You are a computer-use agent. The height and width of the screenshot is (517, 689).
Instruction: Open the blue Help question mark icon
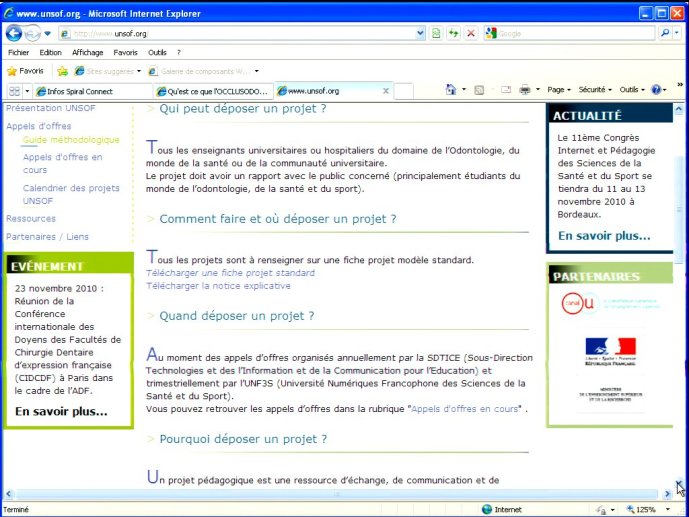pos(659,90)
